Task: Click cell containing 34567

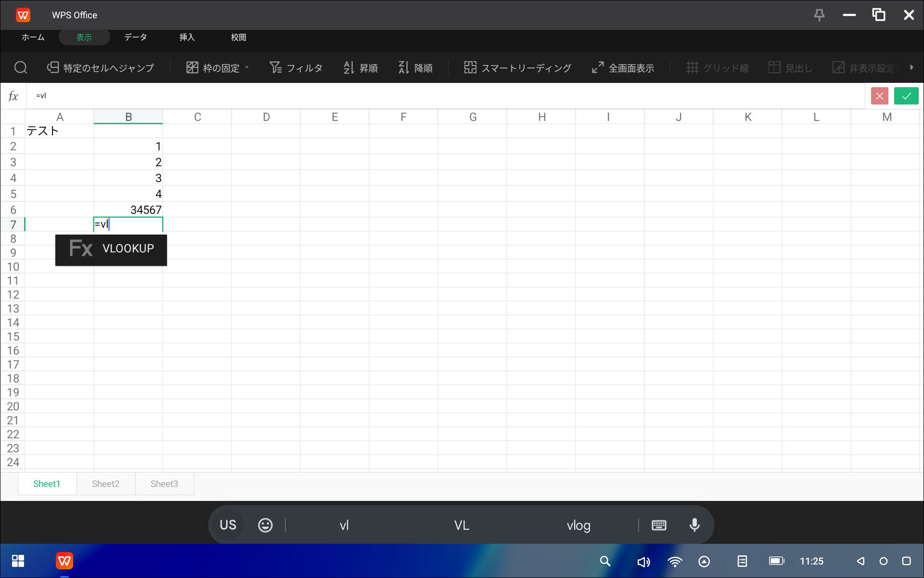Action: pos(128,210)
